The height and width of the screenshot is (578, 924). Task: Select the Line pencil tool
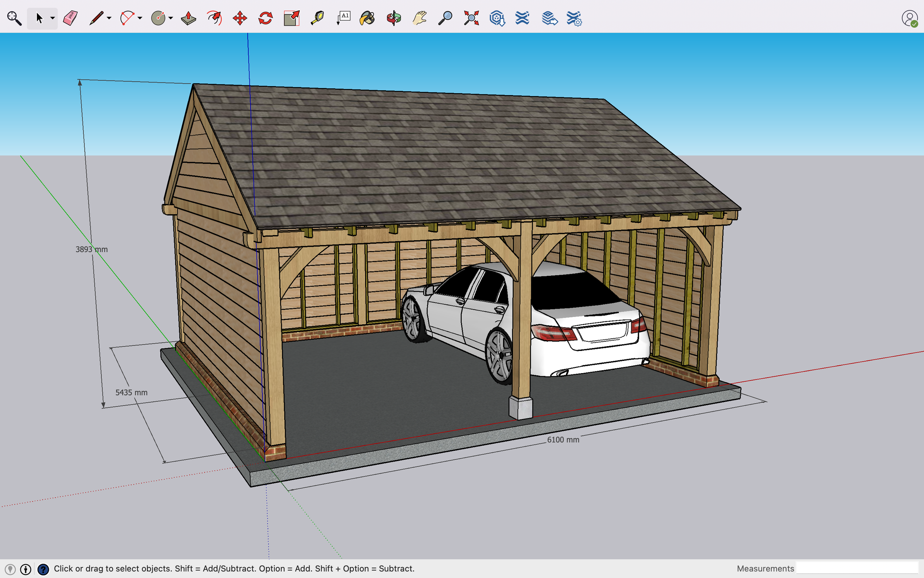[x=96, y=18]
